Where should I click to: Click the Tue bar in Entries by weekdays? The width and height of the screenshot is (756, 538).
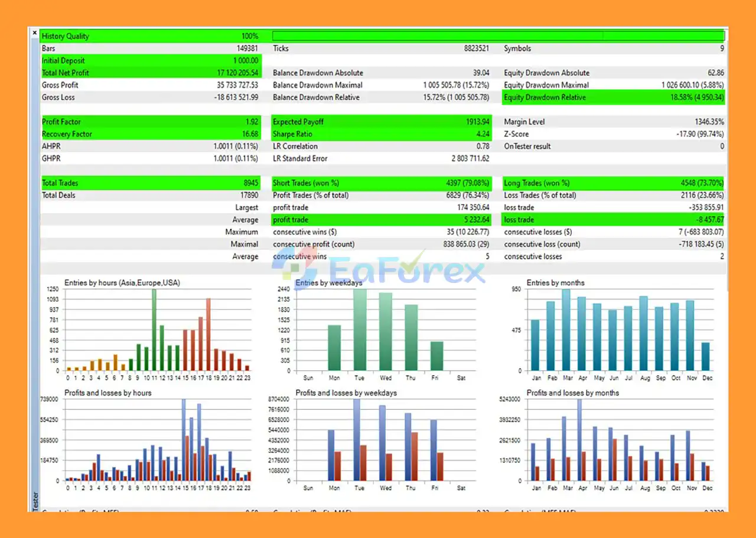click(360, 330)
